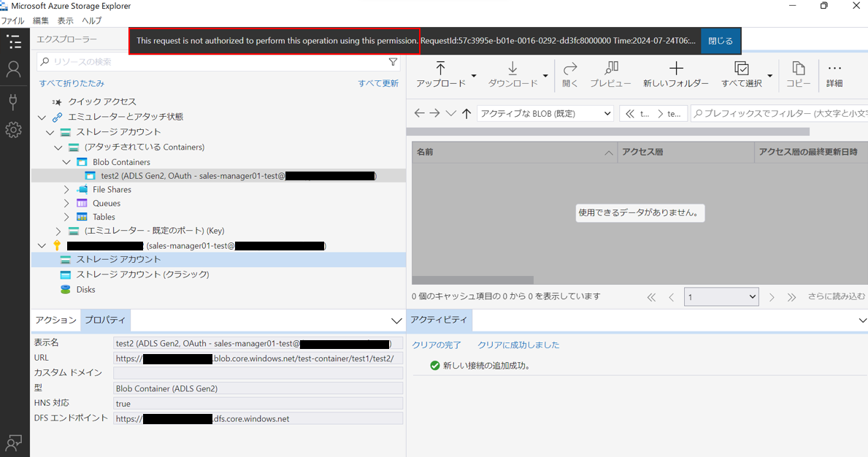Click the prefix filter input field
868x457 pixels.
780,113
